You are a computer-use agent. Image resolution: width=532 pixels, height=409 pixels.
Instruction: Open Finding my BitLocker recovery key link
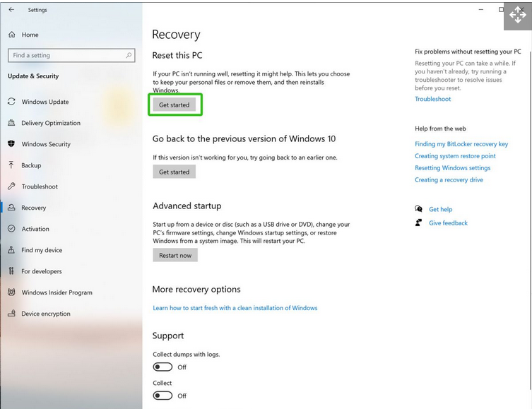461,144
